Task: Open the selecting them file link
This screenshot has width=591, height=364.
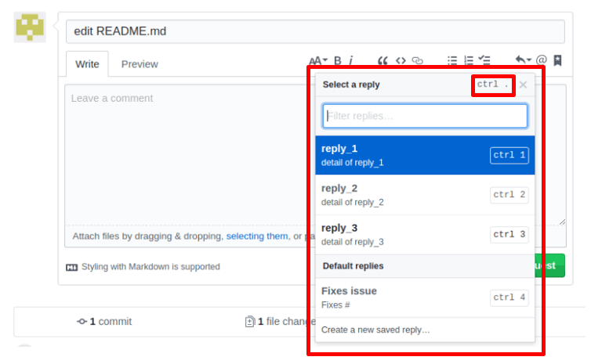Action: click(257, 236)
